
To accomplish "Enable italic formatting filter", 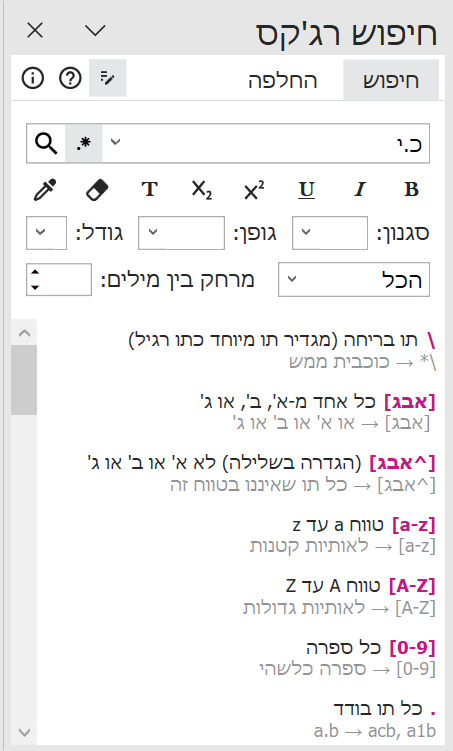I will coord(359,190).
